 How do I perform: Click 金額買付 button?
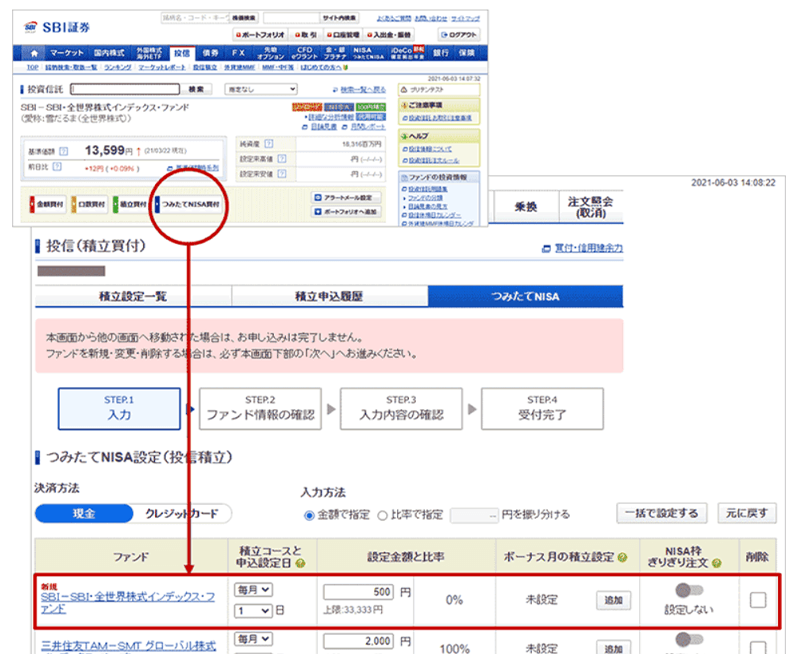(47, 204)
